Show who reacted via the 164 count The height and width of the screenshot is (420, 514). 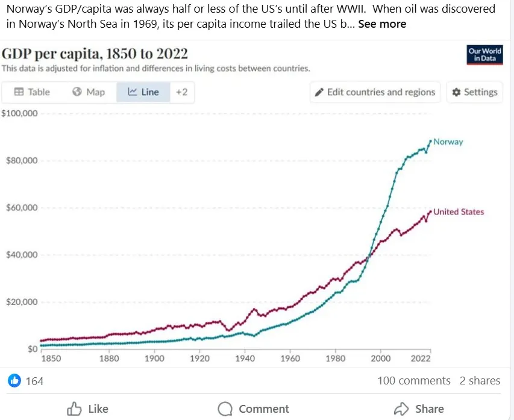(34, 381)
